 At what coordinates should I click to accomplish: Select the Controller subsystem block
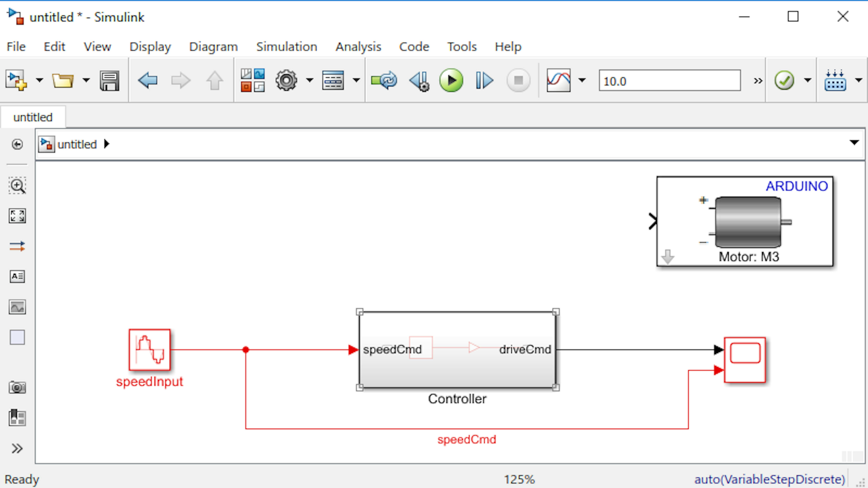tap(458, 350)
